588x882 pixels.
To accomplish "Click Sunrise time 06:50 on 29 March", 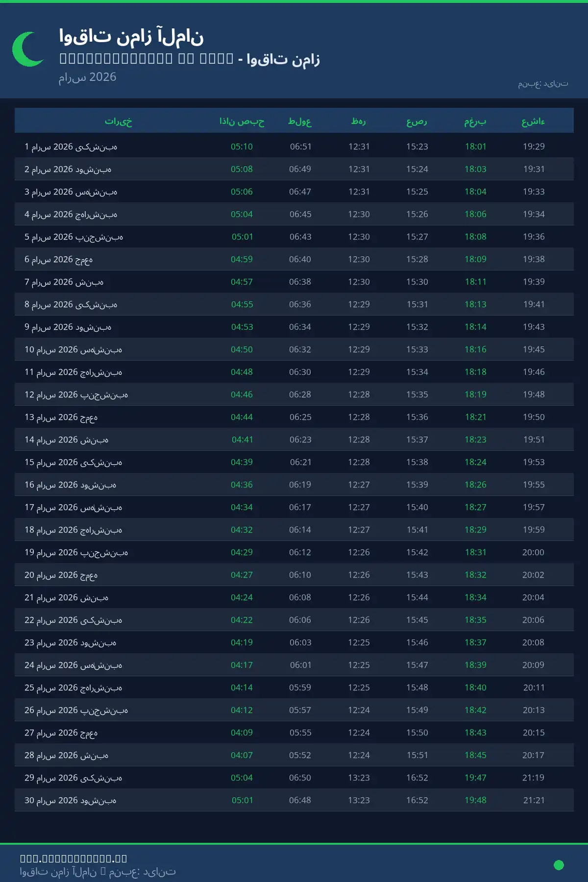I will click(300, 778).
